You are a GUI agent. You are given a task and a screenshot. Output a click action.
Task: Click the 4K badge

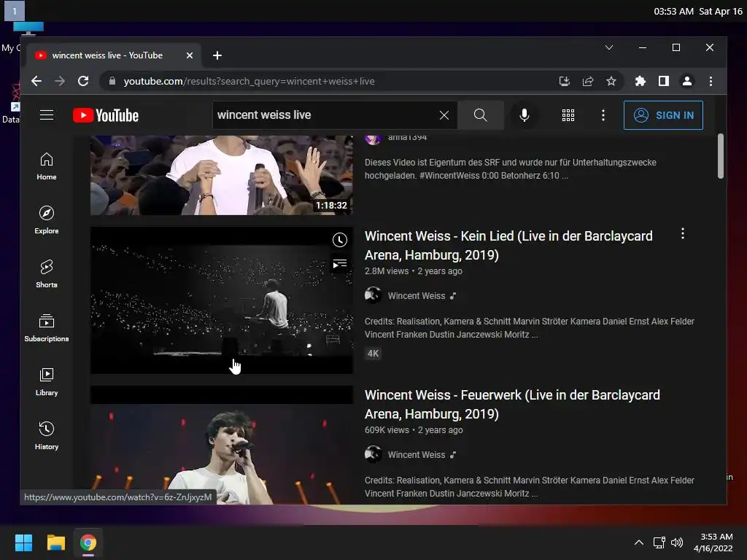click(373, 354)
